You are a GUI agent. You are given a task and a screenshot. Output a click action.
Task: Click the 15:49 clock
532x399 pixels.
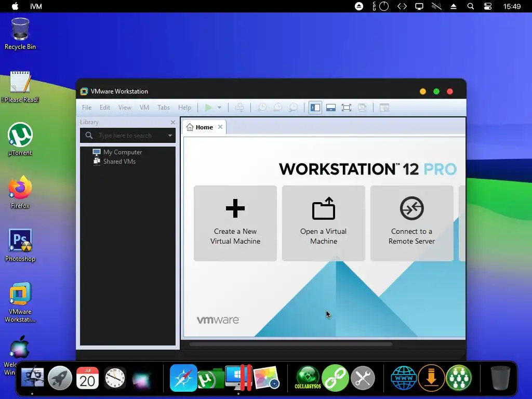[x=512, y=6]
